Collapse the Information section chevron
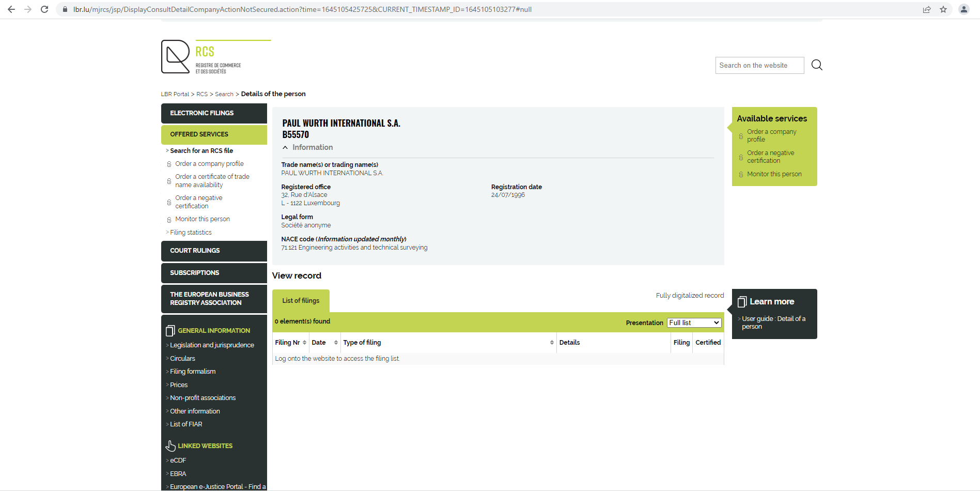The width and height of the screenshot is (980, 491). coord(285,148)
